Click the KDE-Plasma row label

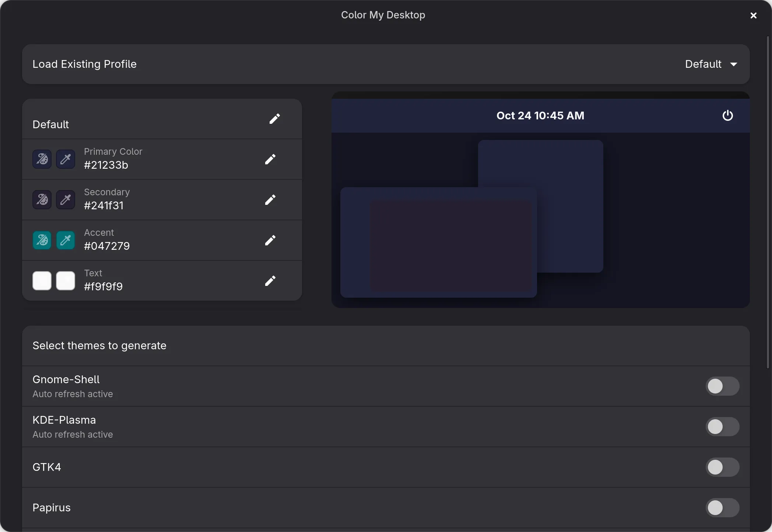point(64,420)
